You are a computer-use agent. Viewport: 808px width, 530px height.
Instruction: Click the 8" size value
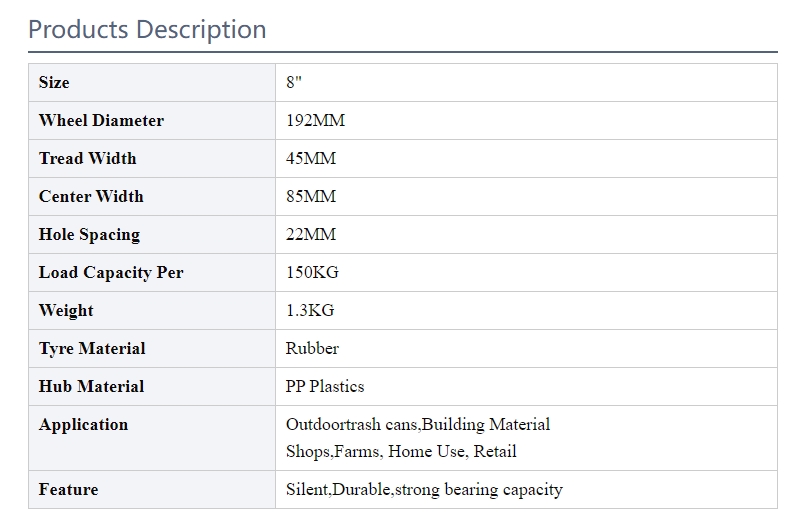pyautogui.click(x=294, y=82)
